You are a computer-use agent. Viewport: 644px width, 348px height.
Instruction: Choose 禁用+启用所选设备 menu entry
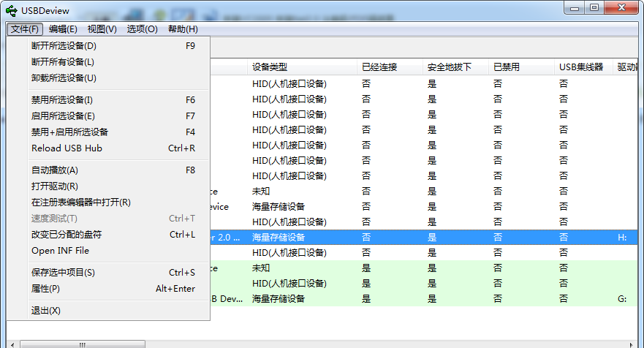click(x=118, y=132)
